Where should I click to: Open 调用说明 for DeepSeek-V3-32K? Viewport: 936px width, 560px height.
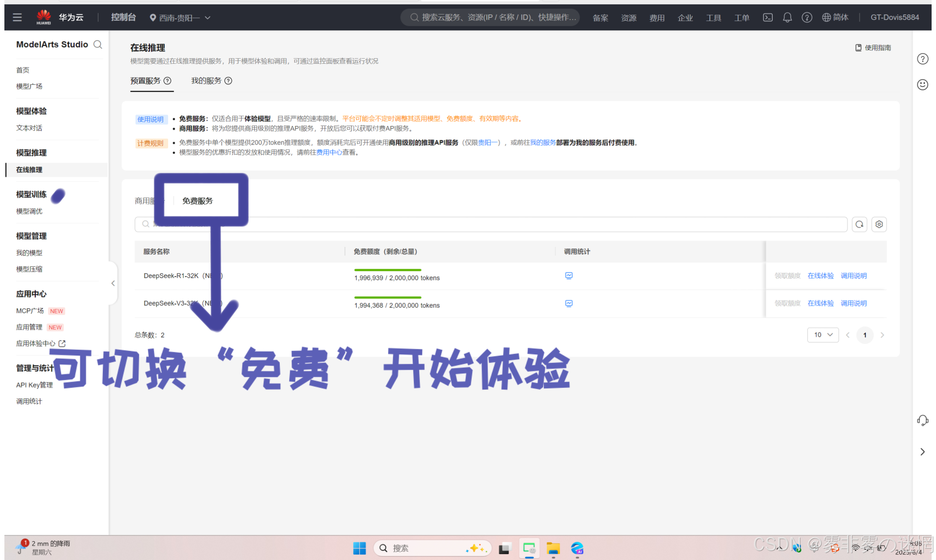(x=853, y=303)
